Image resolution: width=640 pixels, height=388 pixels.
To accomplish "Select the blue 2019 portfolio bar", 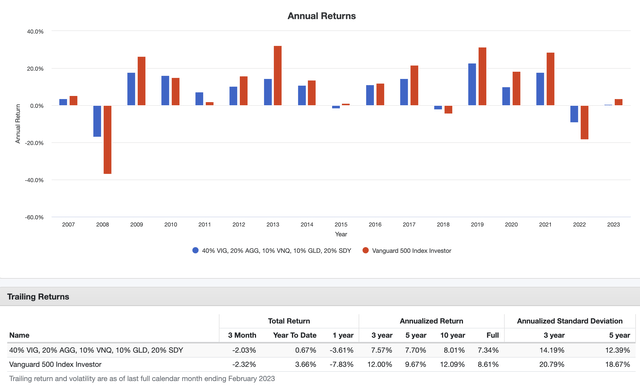I will click(472, 84).
